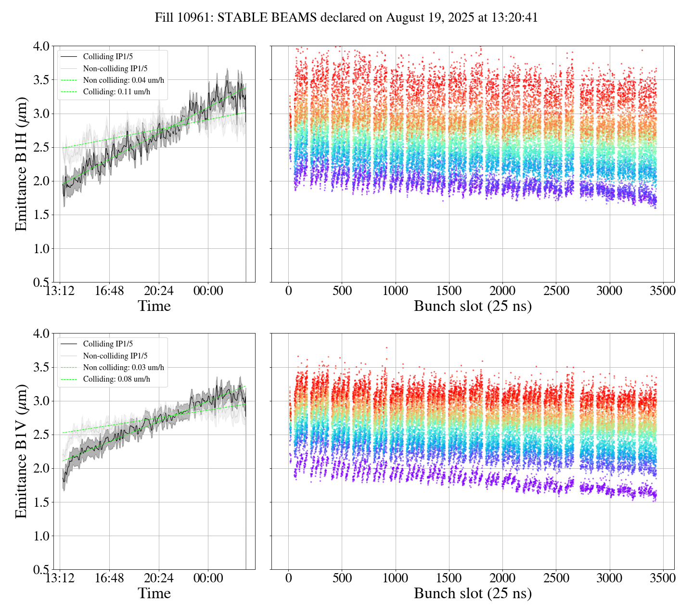Click the Emittance B1V y-axis label
This screenshot has height=616, width=693.
(22, 451)
